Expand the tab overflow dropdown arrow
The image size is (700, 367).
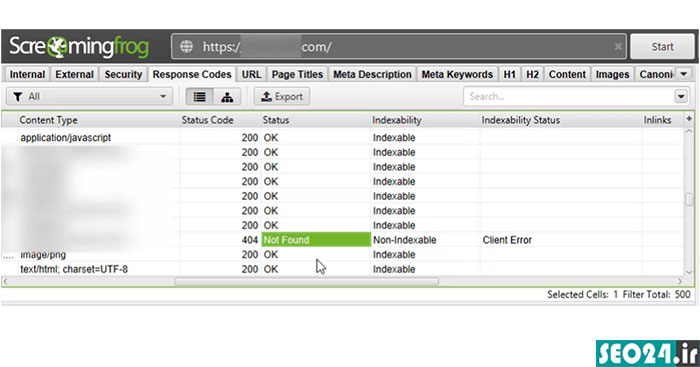click(684, 74)
